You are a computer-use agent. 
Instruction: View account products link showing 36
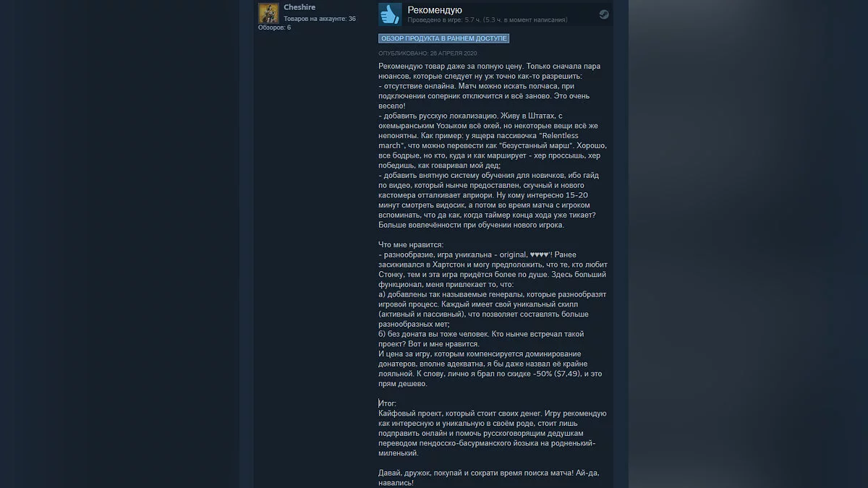pyautogui.click(x=320, y=19)
